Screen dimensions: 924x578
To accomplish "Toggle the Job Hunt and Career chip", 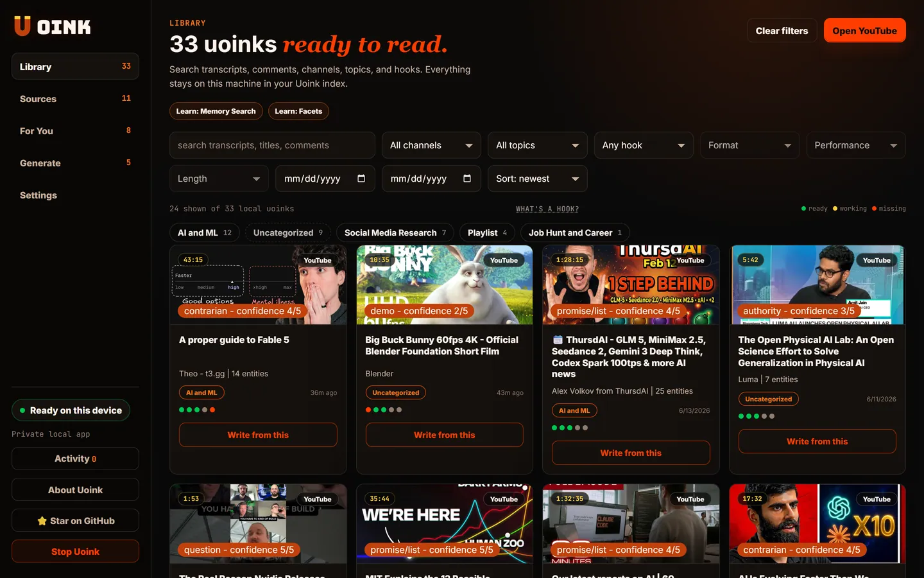I will (575, 232).
